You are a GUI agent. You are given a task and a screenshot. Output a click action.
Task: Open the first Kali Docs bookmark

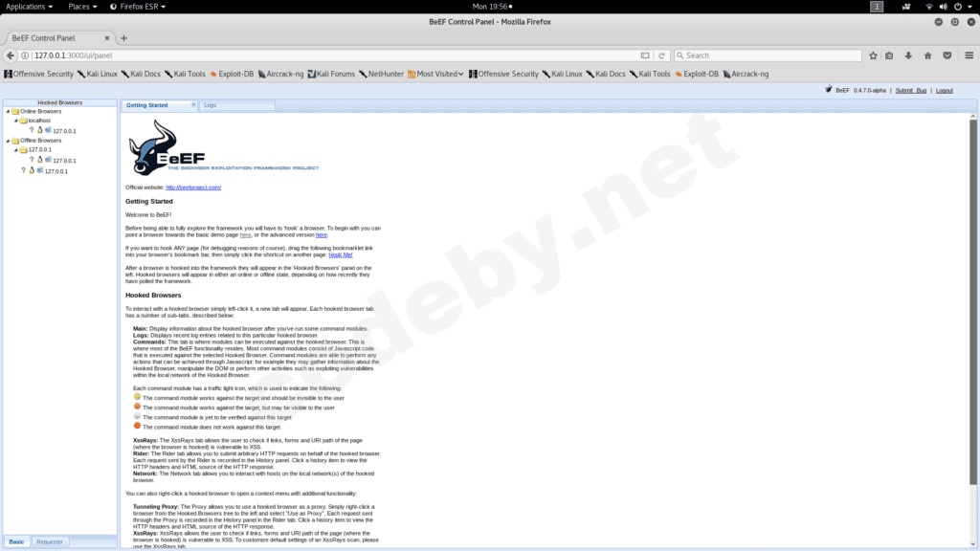[141, 74]
